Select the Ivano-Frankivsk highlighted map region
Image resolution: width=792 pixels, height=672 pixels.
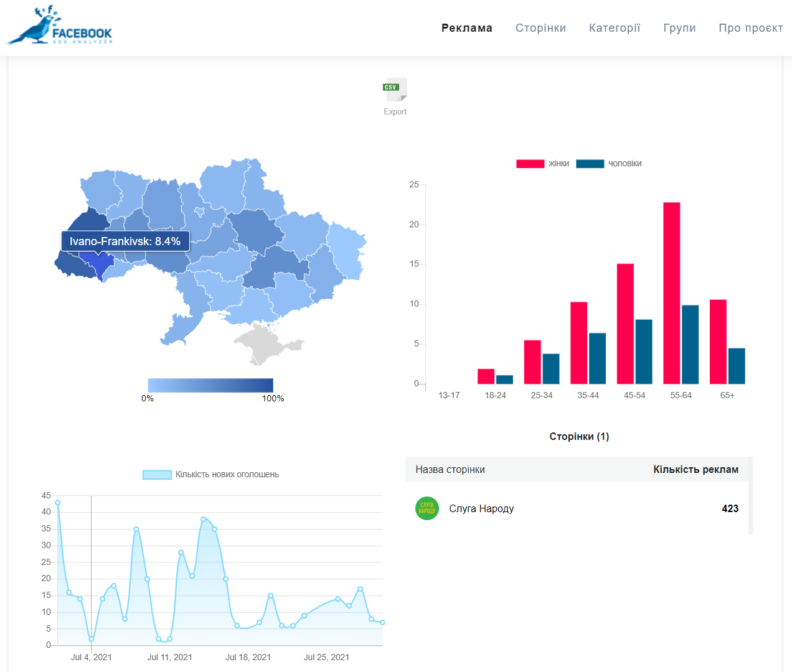[x=98, y=263]
